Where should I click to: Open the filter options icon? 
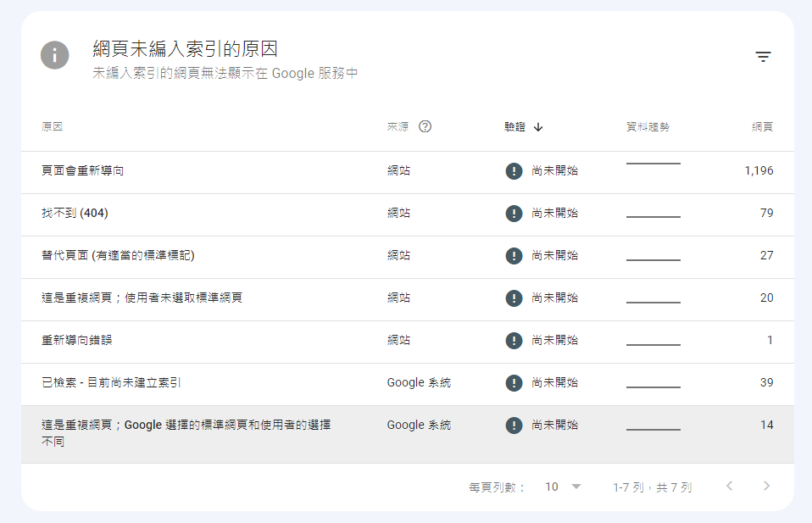pos(764,55)
